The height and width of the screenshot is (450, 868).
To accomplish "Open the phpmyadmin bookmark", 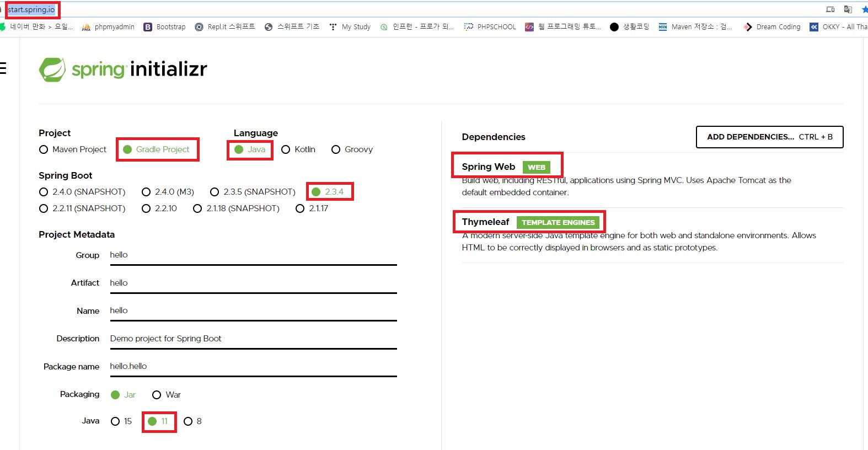I will pos(108,26).
